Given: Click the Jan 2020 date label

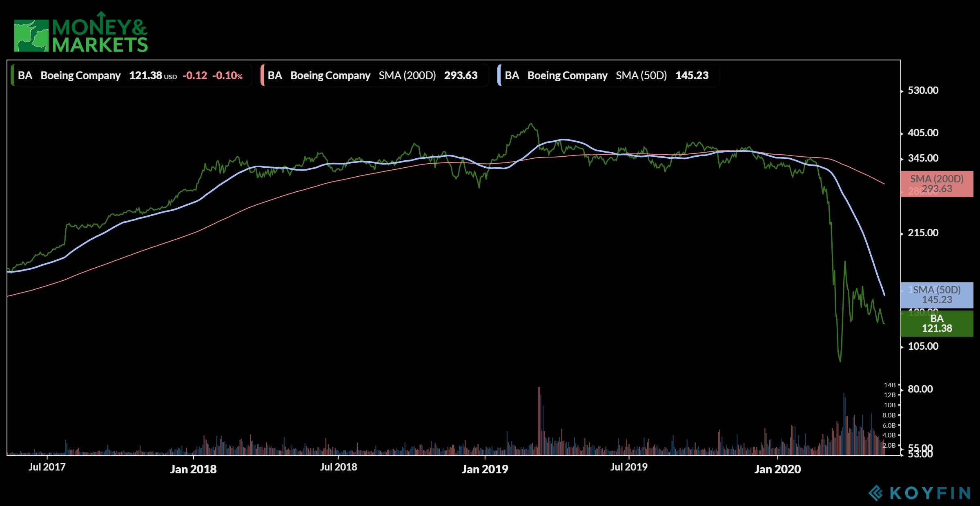Looking at the screenshot, I should (777, 469).
